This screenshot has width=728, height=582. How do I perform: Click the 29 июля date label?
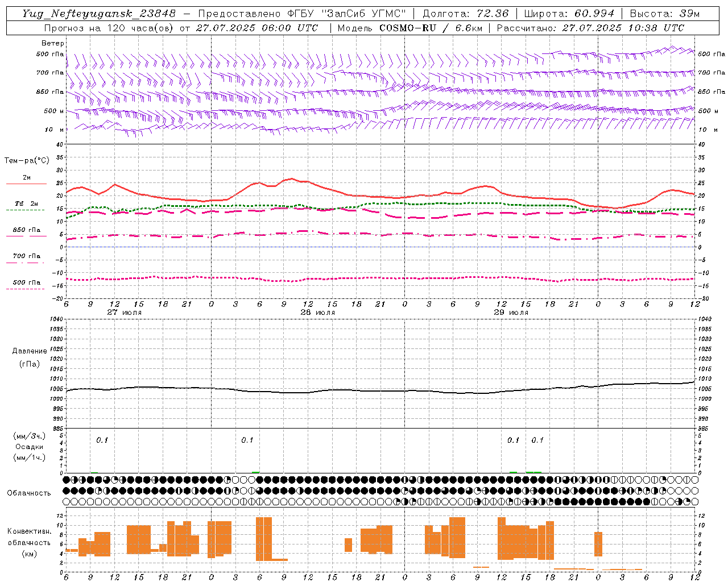click(x=511, y=313)
